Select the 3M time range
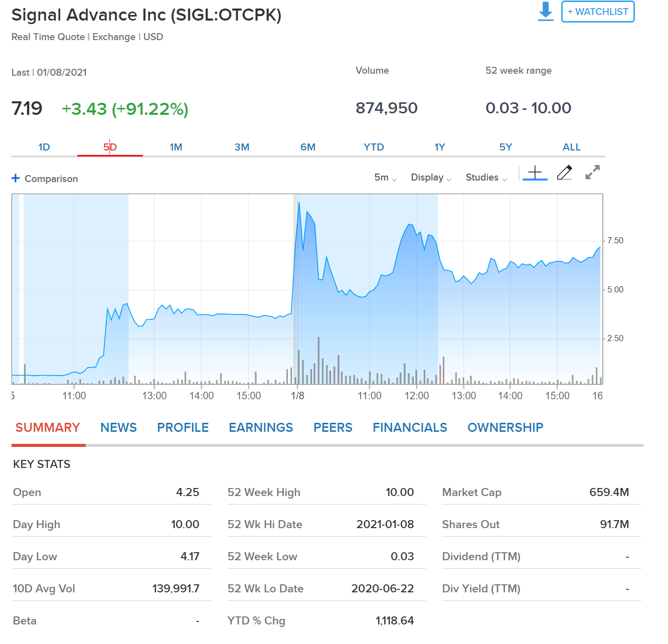This screenshot has width=668, height=644. point(242,147)
